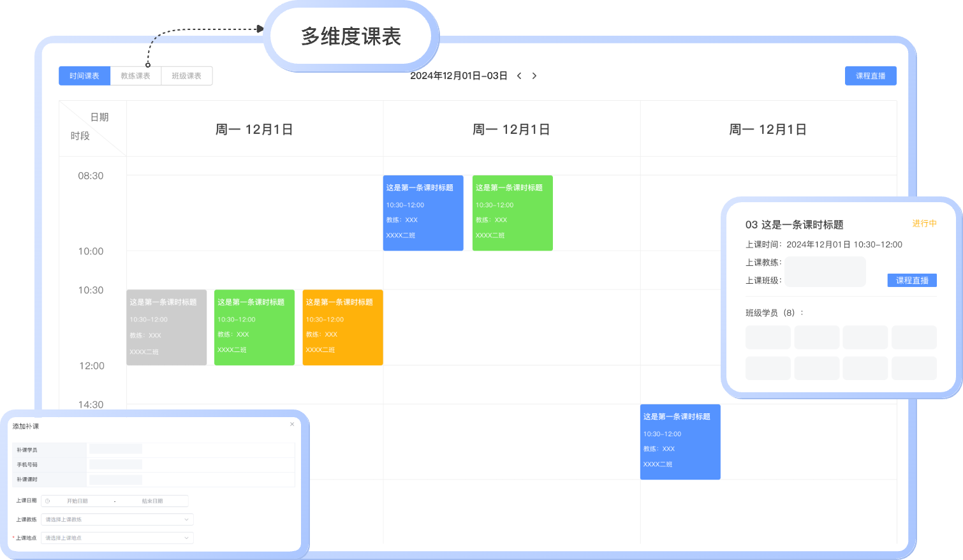Click a 班级学员 member placeholder tile
Screen dimensions: 963x560
coord(768,337)
